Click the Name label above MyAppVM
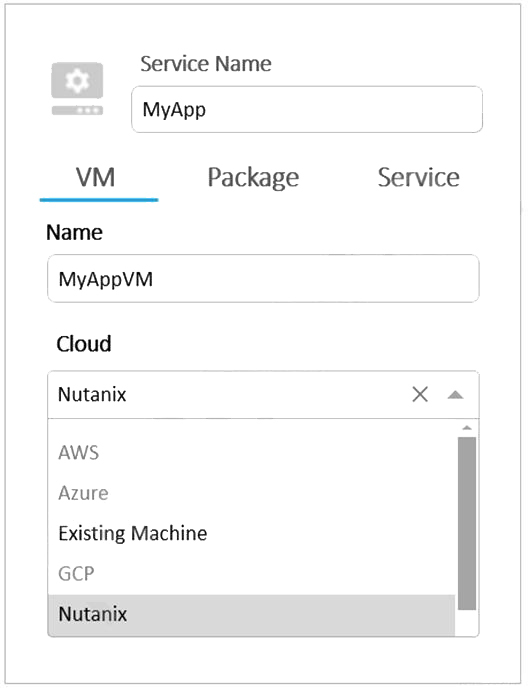Image resolution: width=528 pixels, height=691 pixels. 74,232
